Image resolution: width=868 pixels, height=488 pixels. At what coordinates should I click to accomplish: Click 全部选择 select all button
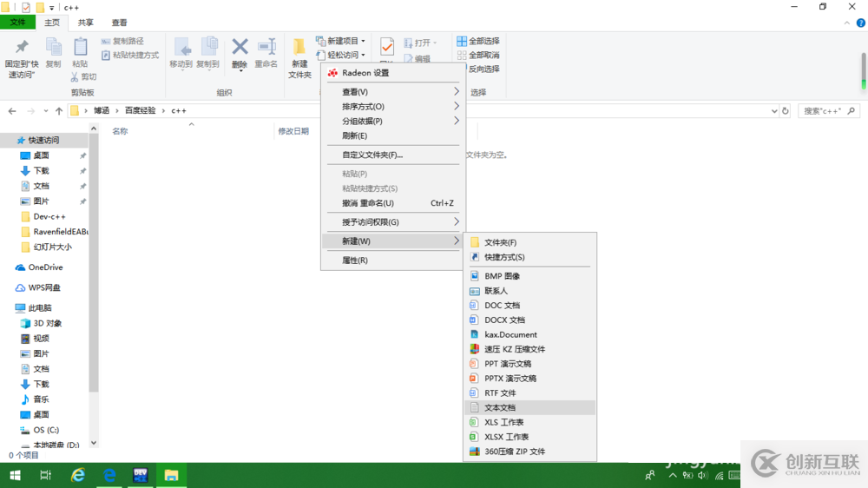coord(478,41)
